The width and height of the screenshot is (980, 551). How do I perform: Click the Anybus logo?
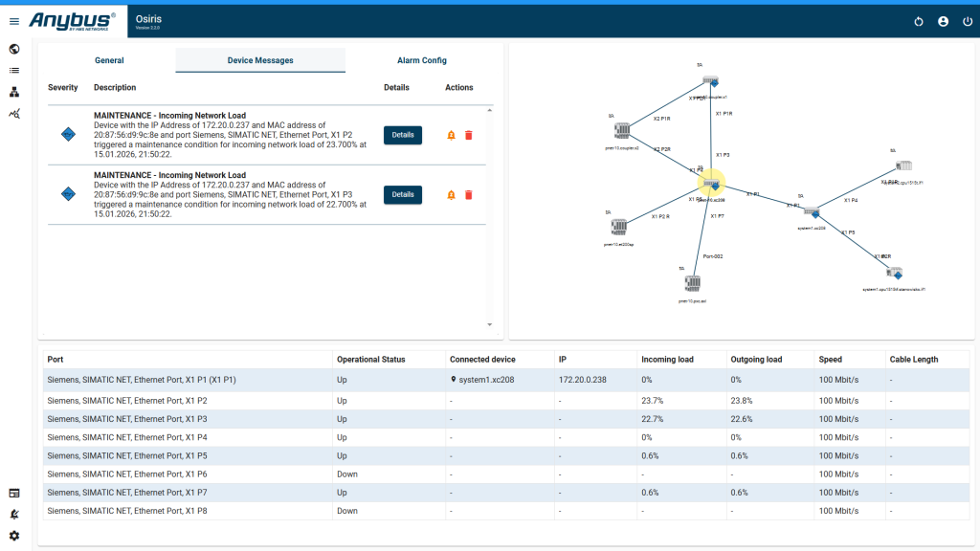(x=73, y=21)
